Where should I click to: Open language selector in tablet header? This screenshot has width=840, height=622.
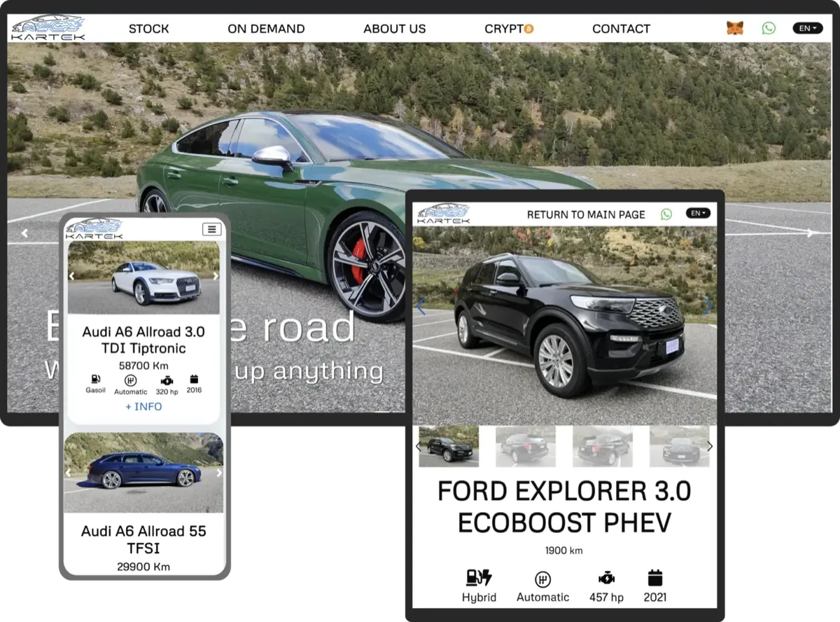(x=698, y=214)
